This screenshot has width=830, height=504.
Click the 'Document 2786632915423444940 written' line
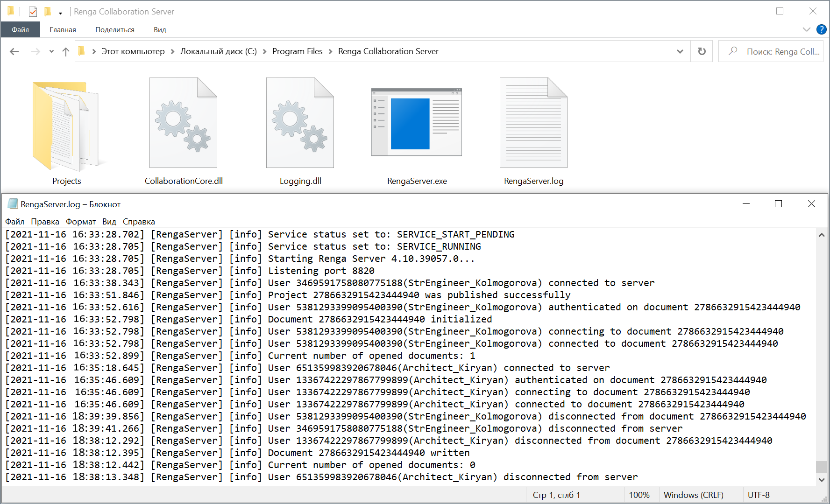[x=237, y=453]
